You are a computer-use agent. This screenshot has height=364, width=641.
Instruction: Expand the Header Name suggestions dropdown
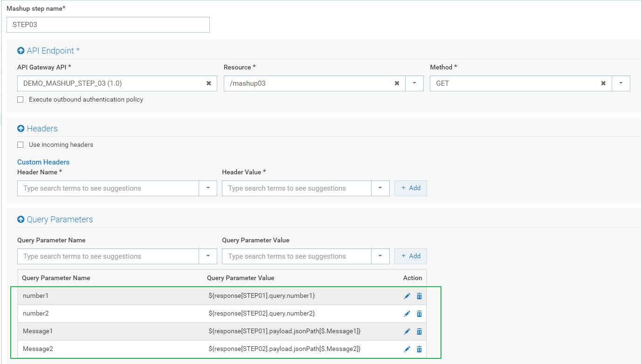point(208,188)
